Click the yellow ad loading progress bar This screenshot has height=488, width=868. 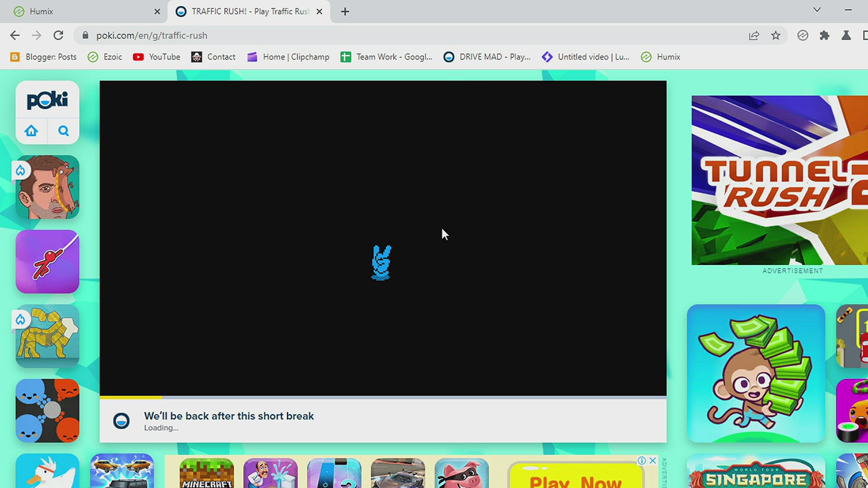[131, 398]
